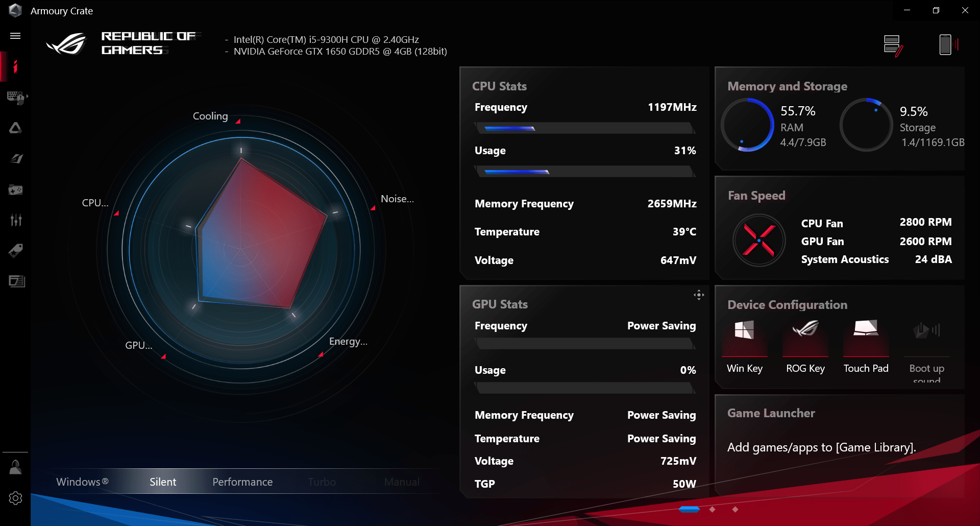Click the move handle on GPU Stats
The width and height of the screenshot is (980, 526).
tap(699, 295)
